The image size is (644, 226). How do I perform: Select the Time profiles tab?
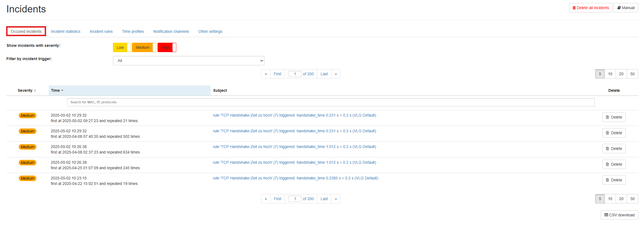pos(133,31)
